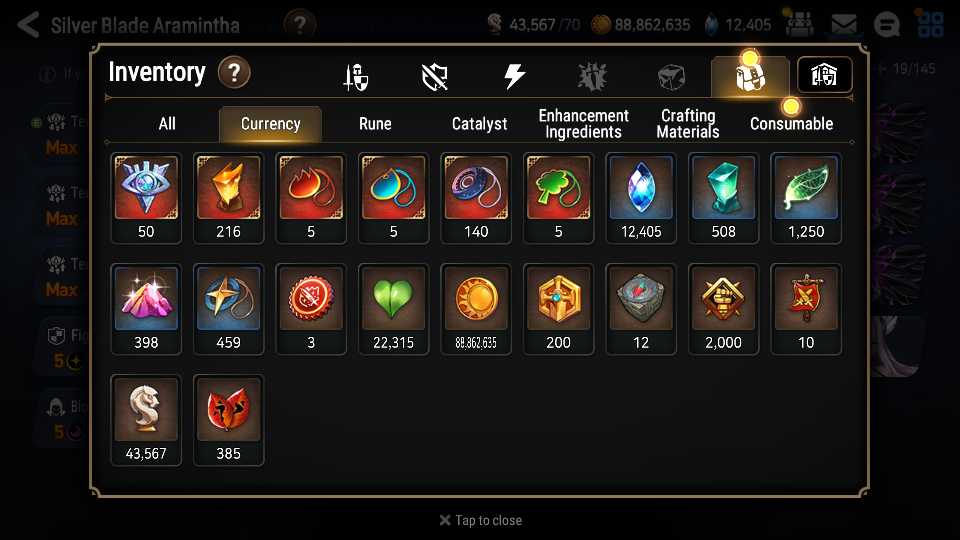Open the Catalyst tab
960x540 pixels.
[x=479, y=124]
